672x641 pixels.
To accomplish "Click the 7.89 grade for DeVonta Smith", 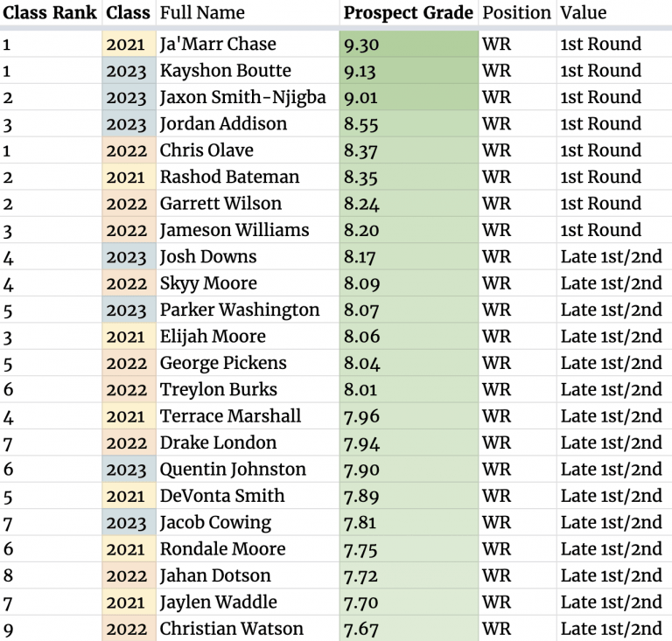I will 409,496.
